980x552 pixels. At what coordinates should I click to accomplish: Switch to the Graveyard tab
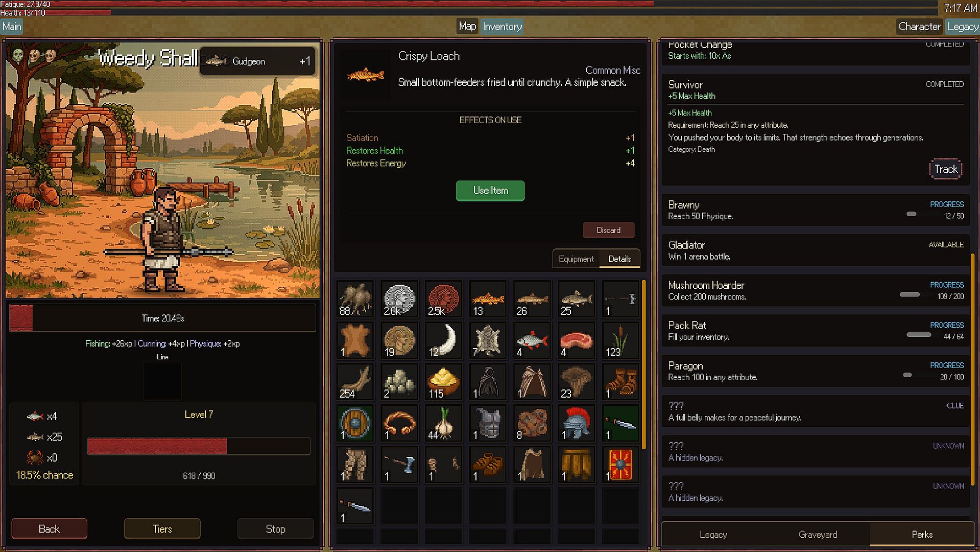818,534
